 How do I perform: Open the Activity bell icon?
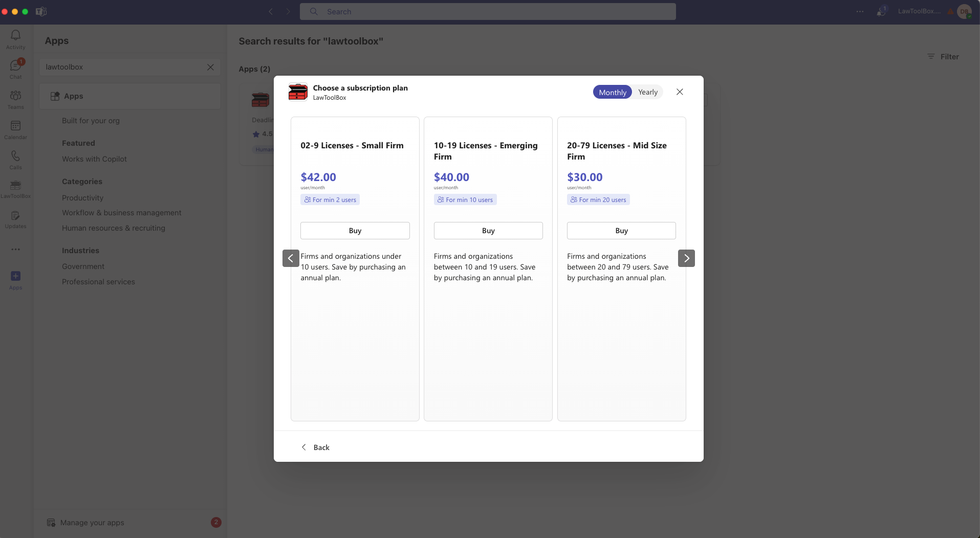[x=16, y=39]
